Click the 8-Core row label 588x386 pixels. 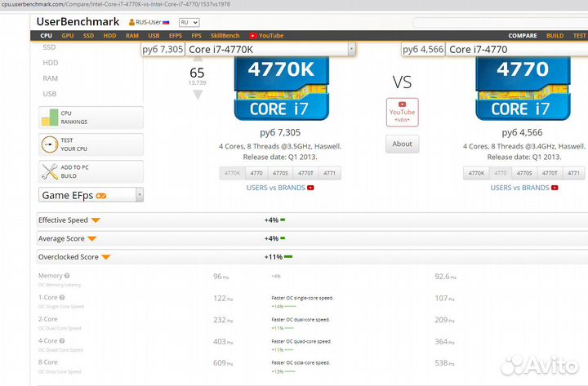[47, 362]
